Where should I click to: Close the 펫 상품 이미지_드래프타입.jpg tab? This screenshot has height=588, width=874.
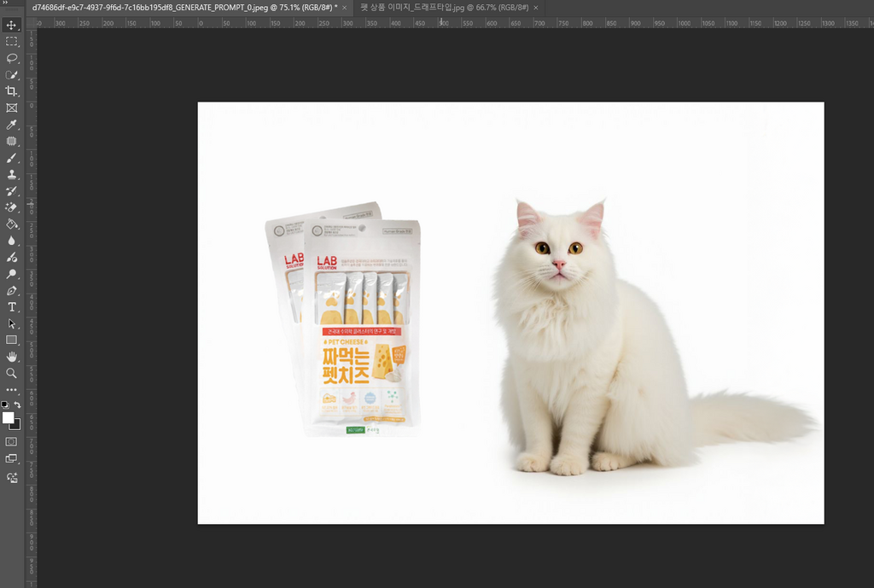536,8
